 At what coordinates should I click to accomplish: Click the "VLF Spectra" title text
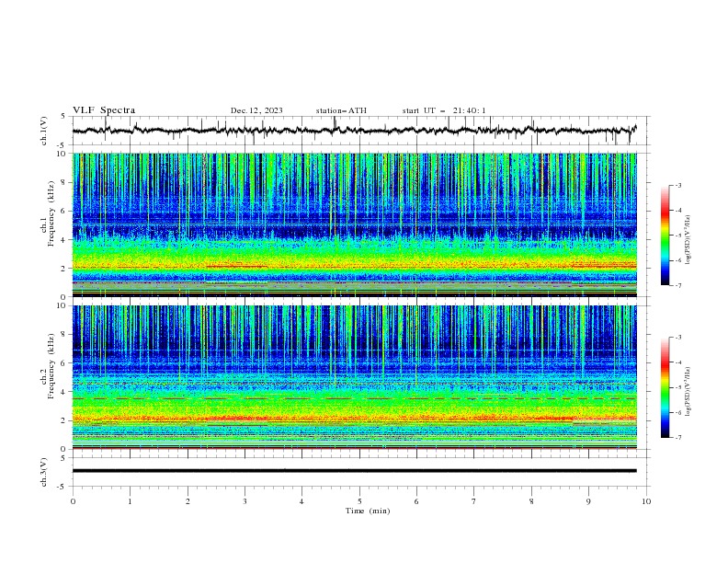click(x=104, y=110)
